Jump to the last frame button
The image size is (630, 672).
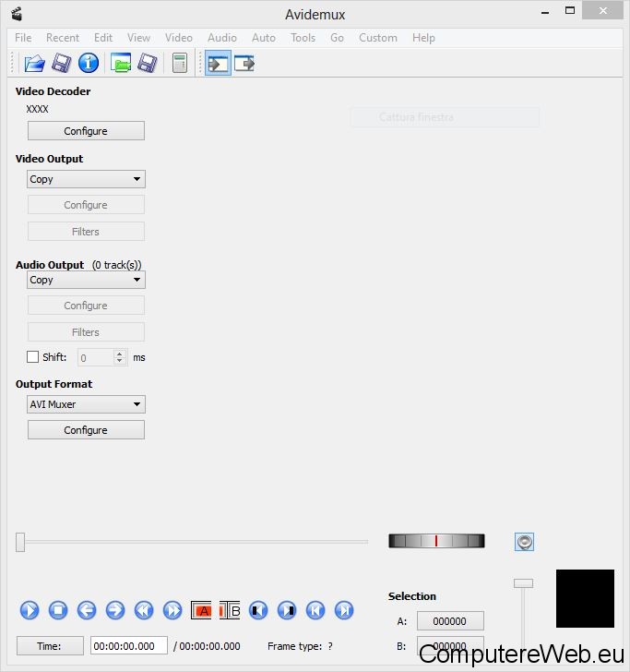coord(344,610)
